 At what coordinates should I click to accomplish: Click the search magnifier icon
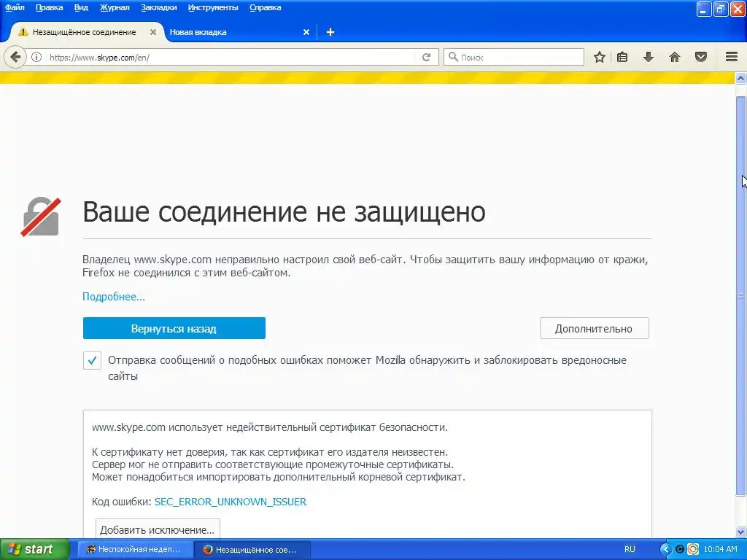(453, 57)
